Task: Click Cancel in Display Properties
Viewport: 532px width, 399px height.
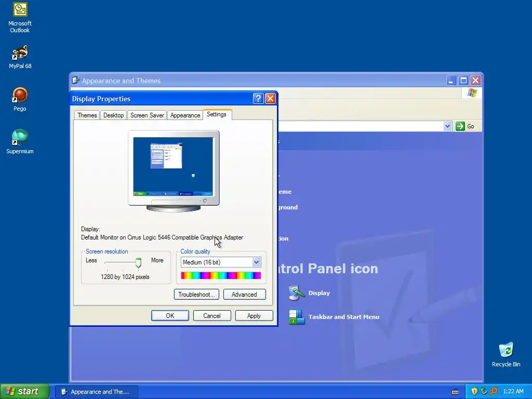Action: coord(212,315)
